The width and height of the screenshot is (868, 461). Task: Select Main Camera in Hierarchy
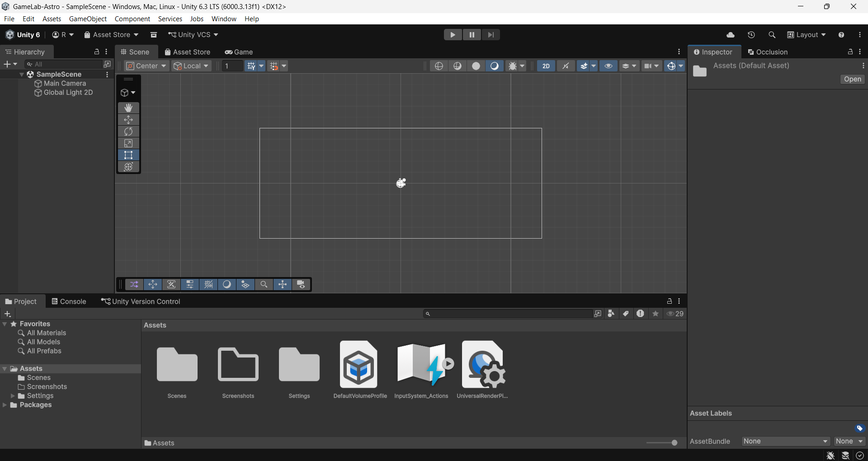65,84
